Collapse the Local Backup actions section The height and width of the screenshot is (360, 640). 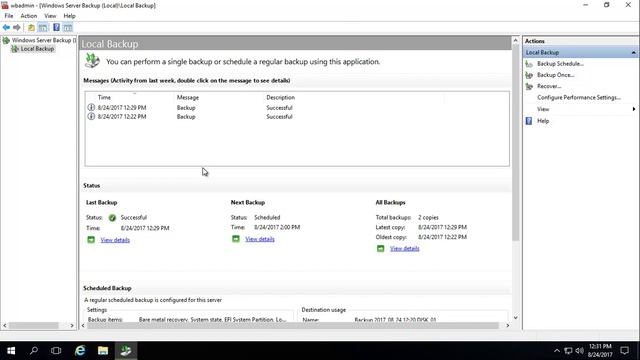pos(633,53)
